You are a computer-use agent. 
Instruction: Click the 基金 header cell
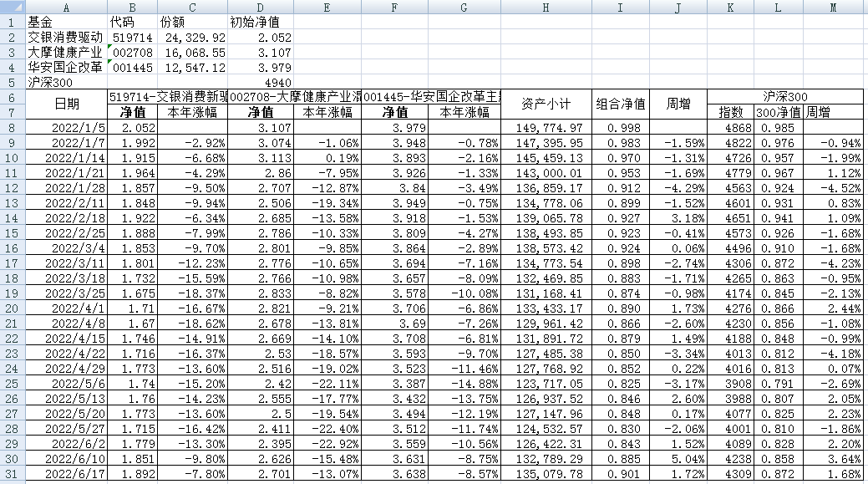[x=66, y=22]
